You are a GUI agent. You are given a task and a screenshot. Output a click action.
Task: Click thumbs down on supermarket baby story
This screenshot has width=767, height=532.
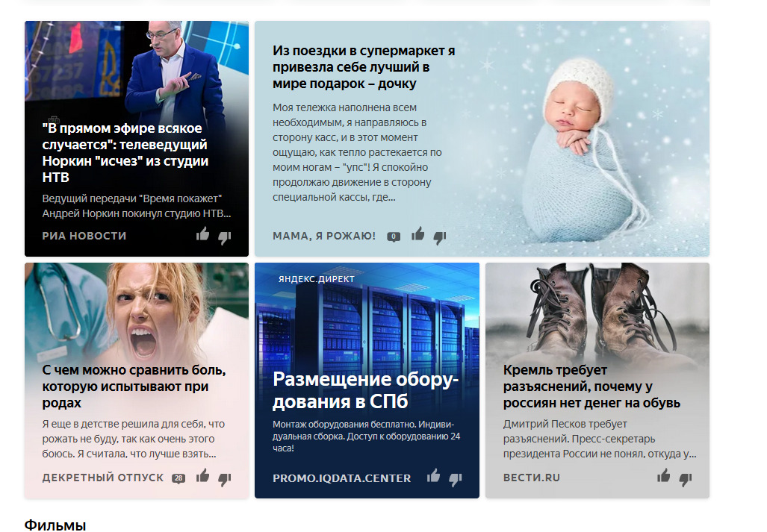point(440,237)
